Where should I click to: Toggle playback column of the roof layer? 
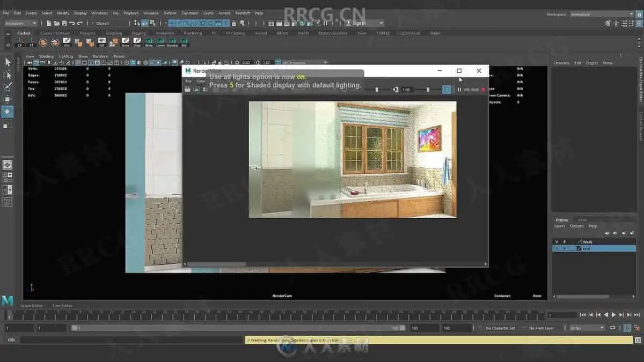565,248
